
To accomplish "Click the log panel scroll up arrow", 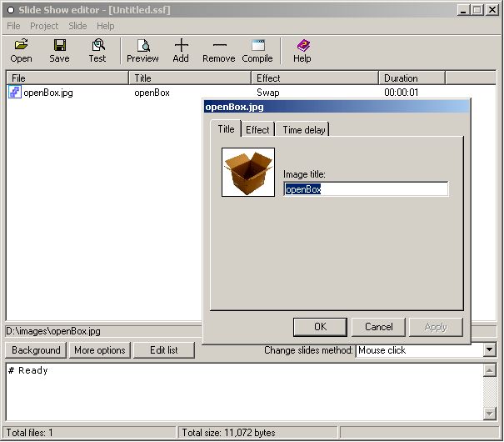I will 489,370.
